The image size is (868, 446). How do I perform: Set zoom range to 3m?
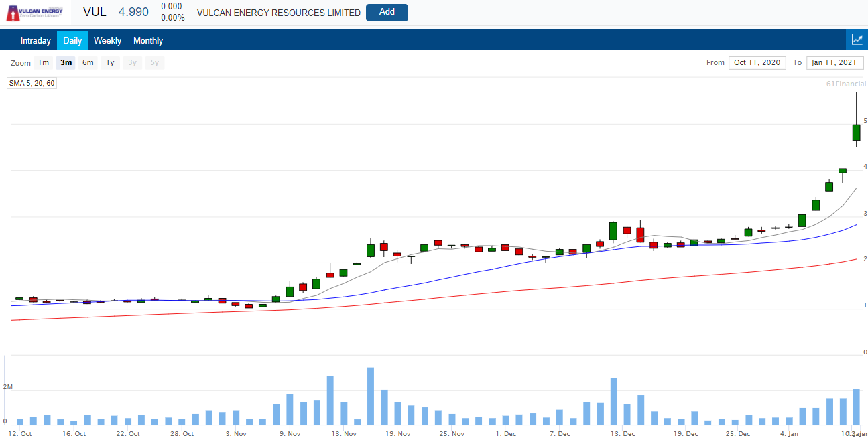click(66, 62)
